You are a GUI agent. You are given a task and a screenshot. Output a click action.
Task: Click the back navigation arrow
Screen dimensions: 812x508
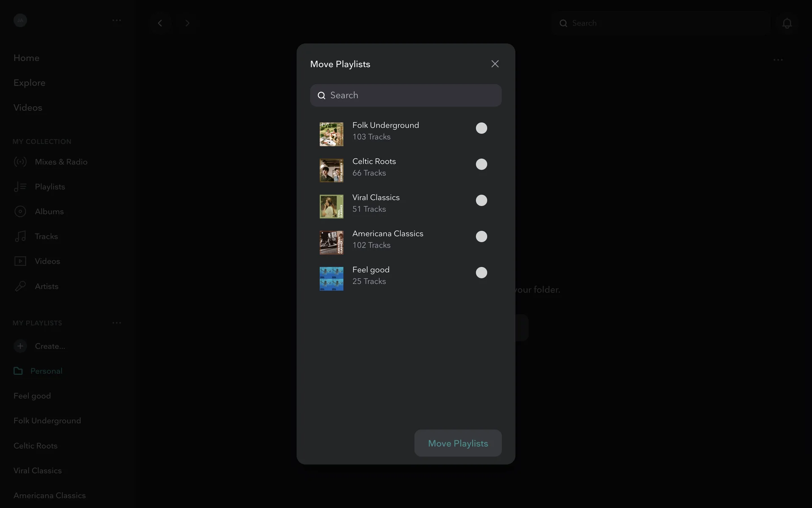(160, 23)
